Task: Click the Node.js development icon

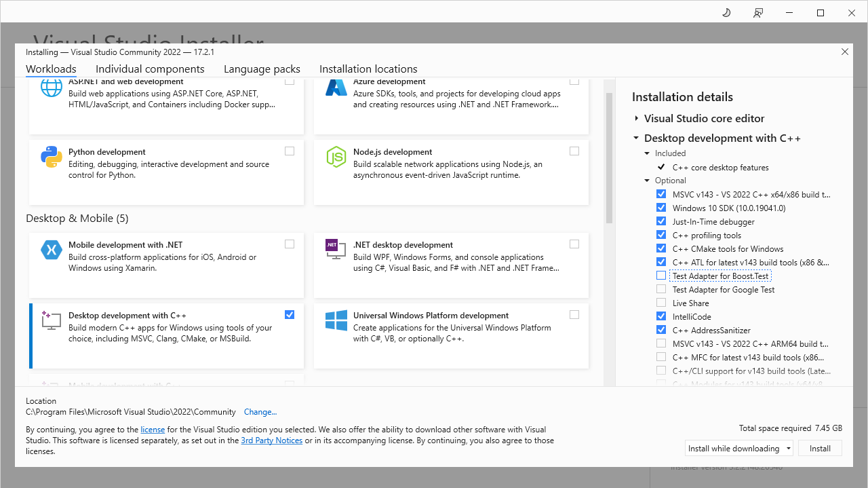Action: pos(336,157)
